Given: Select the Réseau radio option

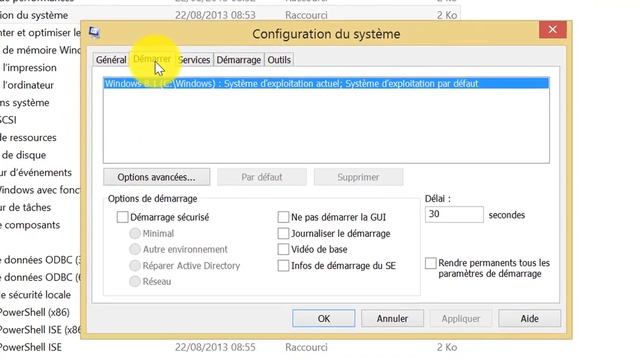Looking at the screenshot, I should [x=135, y=282].
